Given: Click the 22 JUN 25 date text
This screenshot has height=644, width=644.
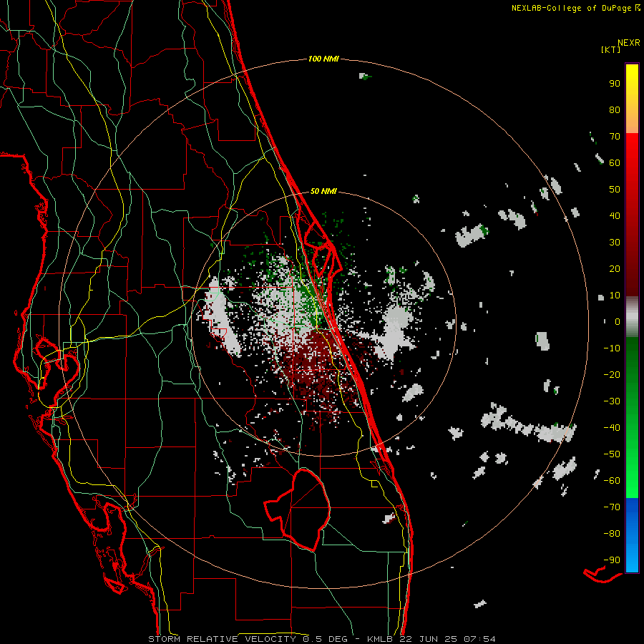Looking at the screenshot, I should 429,639.
